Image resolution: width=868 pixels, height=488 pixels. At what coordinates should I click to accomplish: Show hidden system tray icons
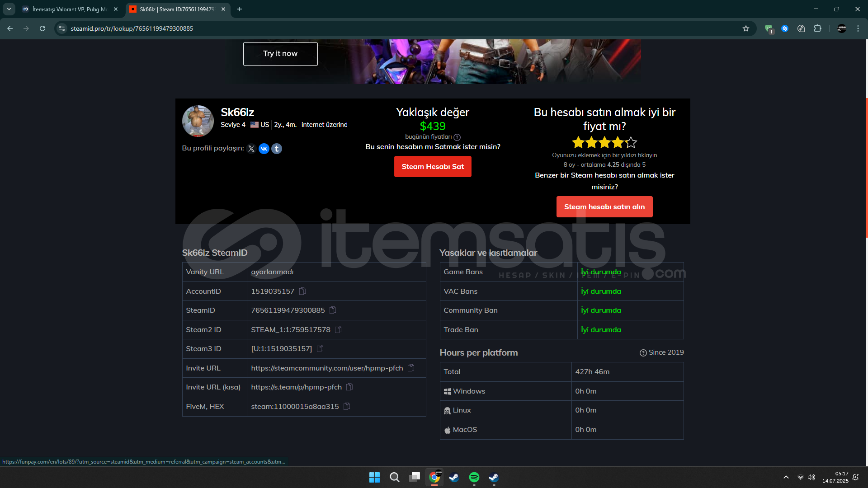(x=786, y=477)
